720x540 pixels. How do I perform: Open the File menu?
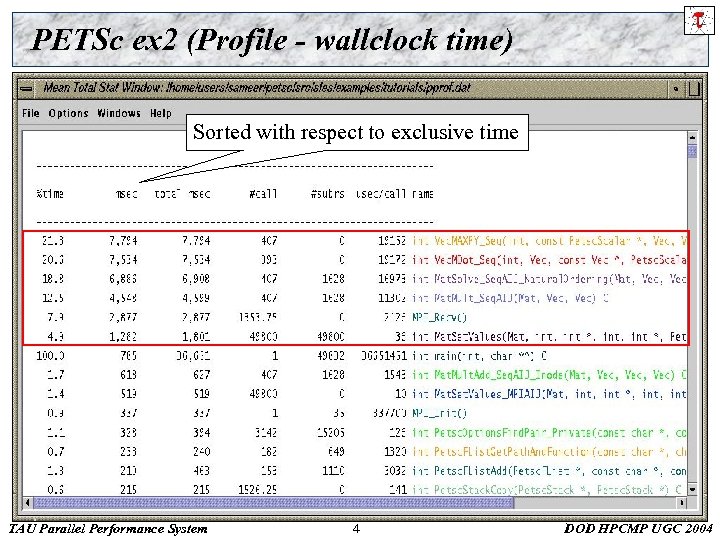click(31, 113)
